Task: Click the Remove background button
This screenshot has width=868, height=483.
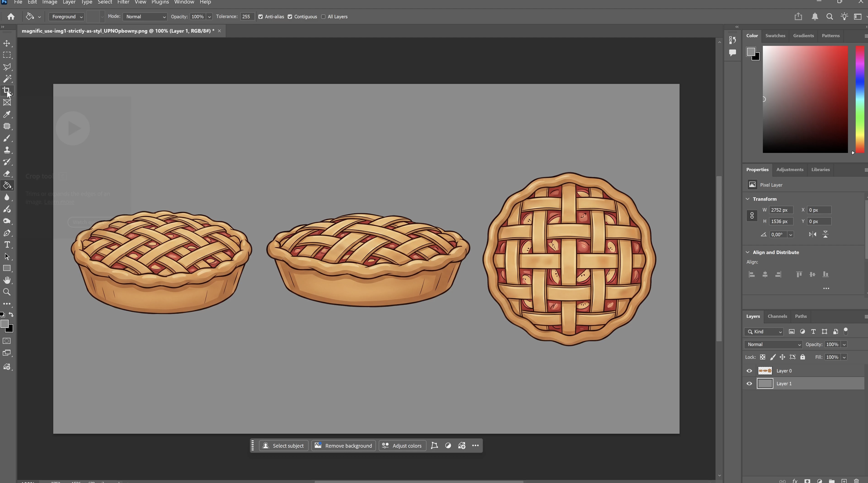Action: point(344,446)
